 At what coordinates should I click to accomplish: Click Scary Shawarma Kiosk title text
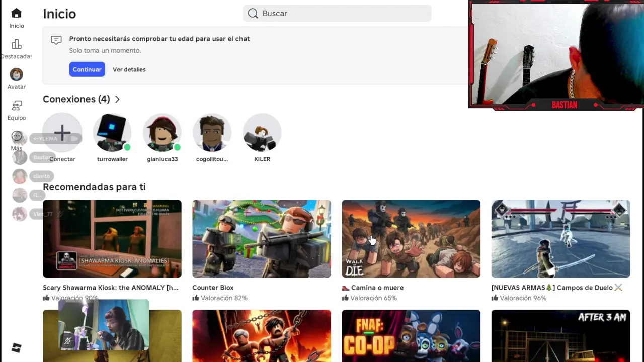(111, 288)
